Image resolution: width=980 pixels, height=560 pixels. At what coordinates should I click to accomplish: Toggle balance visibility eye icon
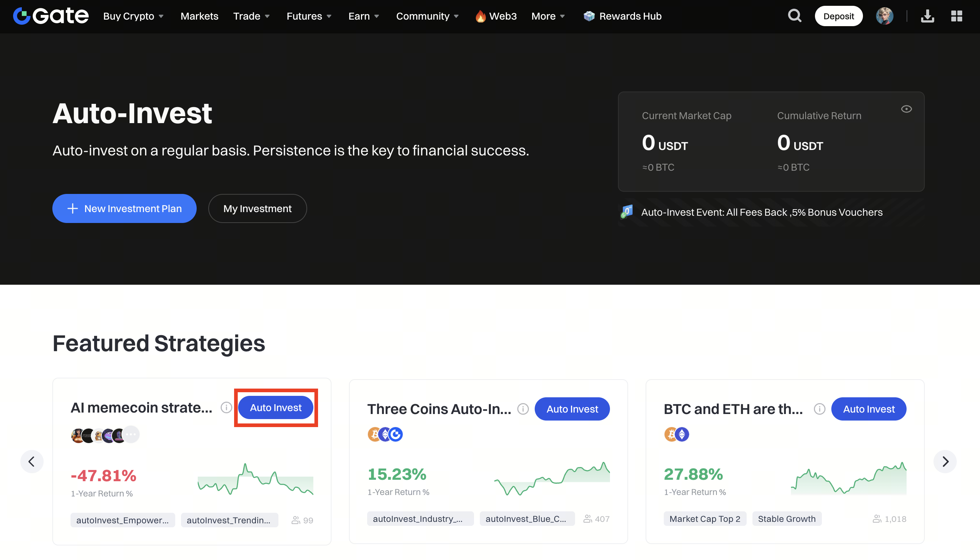pos(906,109)
